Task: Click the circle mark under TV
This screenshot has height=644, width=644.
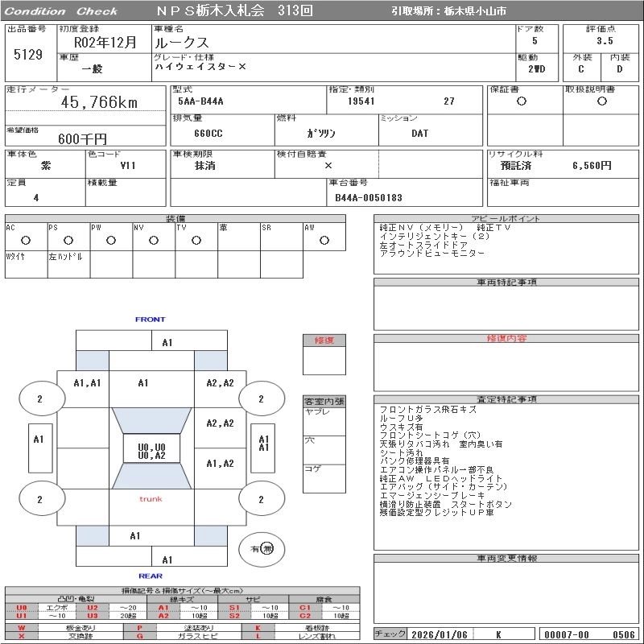Action: pyautogui.click(x=196, y=240)
